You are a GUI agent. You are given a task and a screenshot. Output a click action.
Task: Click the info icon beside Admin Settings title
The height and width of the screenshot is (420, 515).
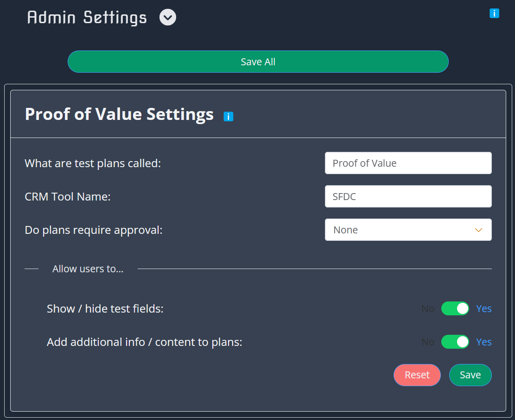pos(494,13)
